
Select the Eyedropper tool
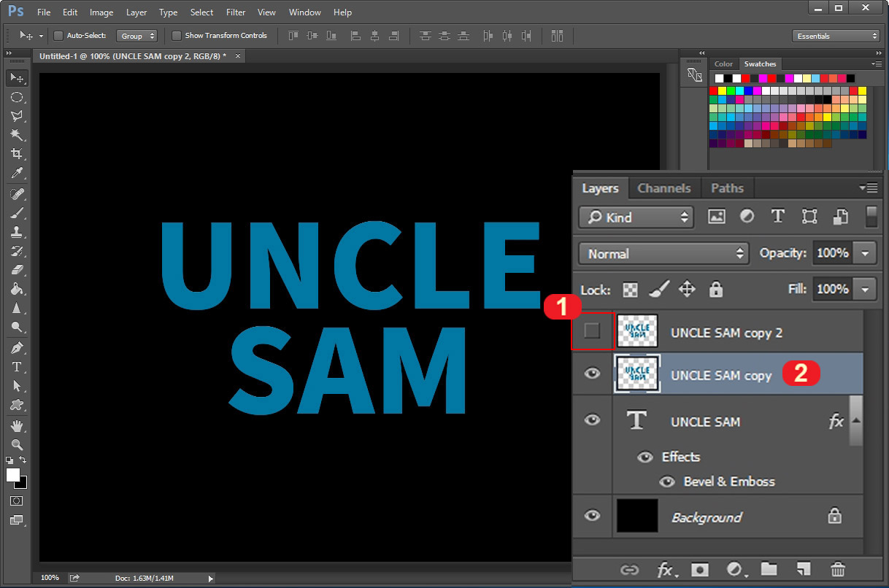17,172
